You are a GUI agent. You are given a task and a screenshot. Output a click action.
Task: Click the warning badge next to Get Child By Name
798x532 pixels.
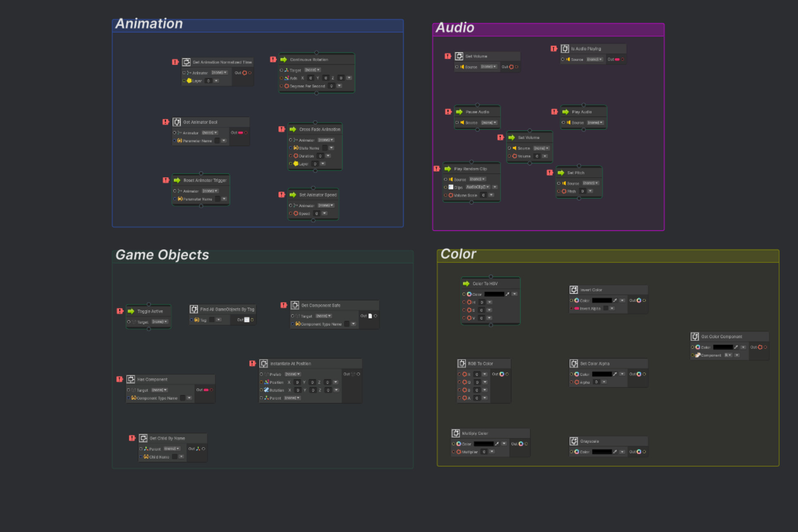pyautogui.click(x=132, y=438)
